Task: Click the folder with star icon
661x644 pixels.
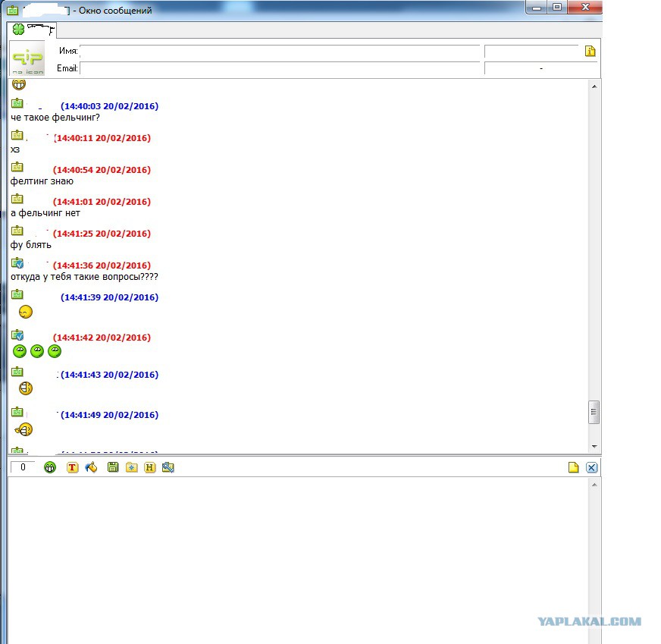Action: (x=132, y=467)
